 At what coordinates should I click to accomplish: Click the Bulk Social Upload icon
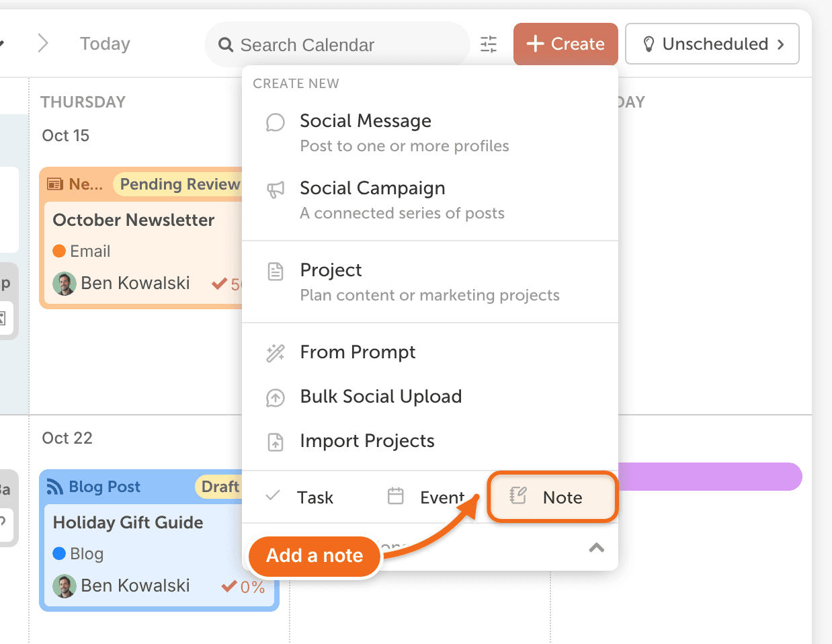[x=276, y=397]
